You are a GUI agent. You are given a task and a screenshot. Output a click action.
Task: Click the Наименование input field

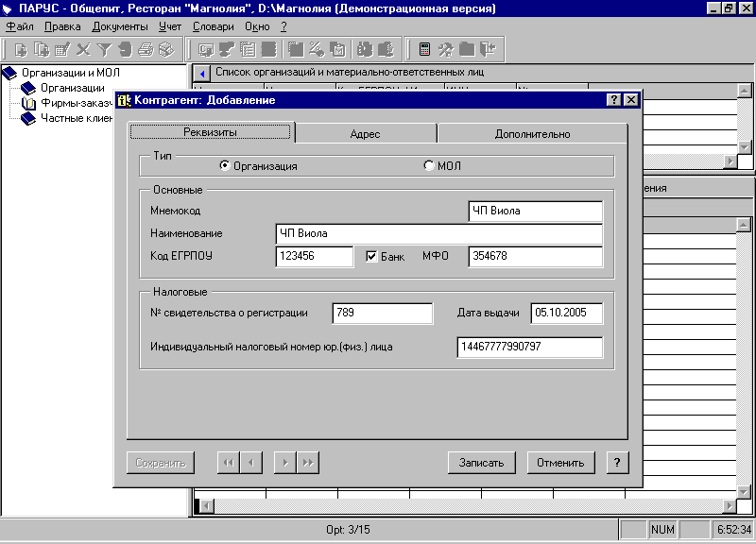click(x=439, y=233)
